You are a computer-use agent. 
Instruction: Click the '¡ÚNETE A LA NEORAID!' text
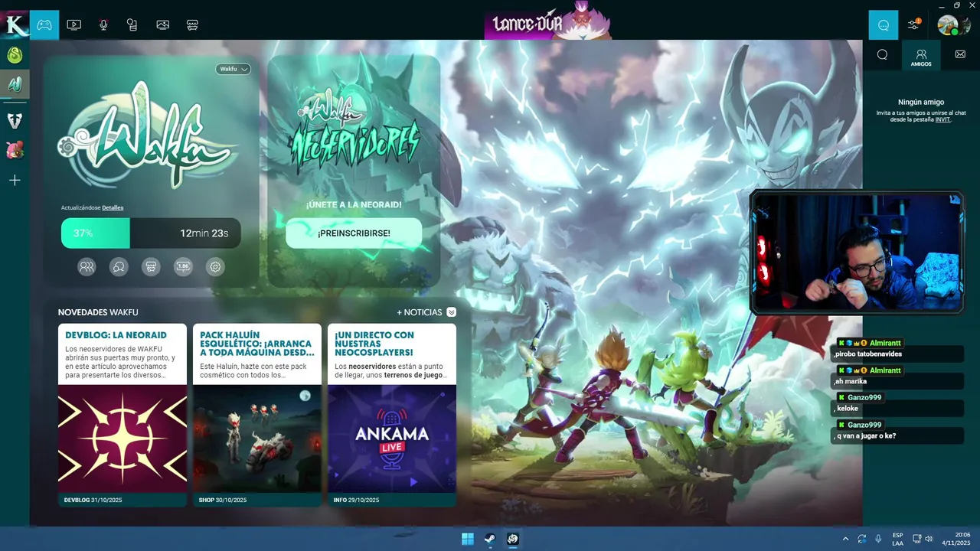coord(354,205)
